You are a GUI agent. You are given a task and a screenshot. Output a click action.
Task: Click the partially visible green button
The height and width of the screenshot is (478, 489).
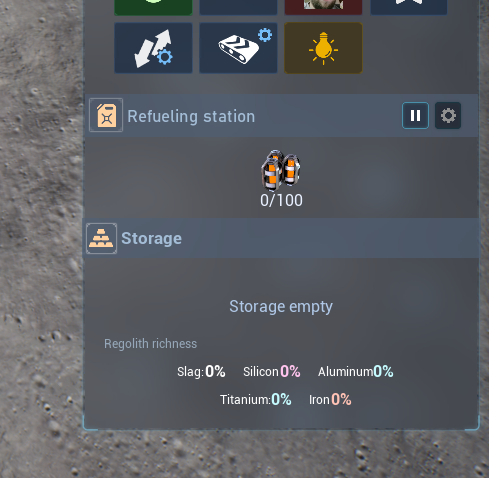tap(153, 7)
